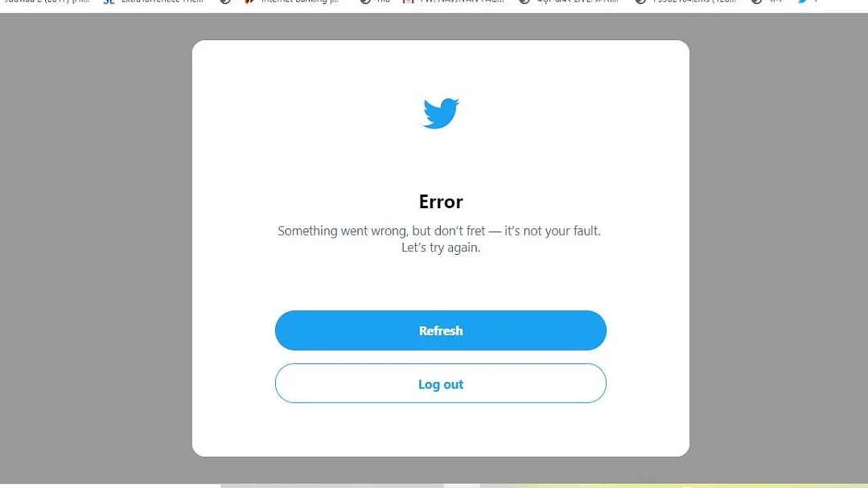Open the 15962164.cms bookmark
868x488 pixels.
pos(686,2)
